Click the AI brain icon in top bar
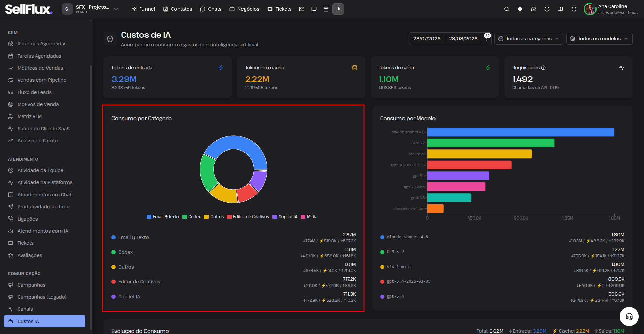Screen dimensions: 644x334 click(x=547, y=9)
